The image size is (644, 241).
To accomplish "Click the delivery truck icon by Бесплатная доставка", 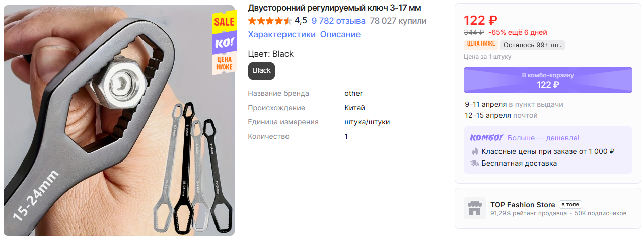I will click(474, 163).
